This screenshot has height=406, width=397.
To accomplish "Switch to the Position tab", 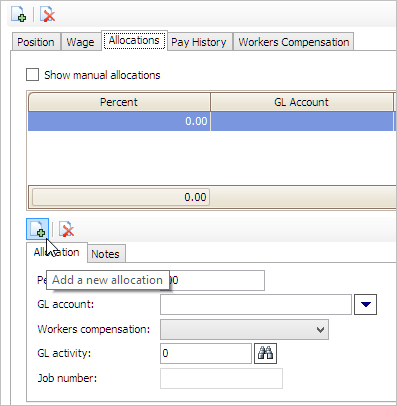I will click(36, 42).
